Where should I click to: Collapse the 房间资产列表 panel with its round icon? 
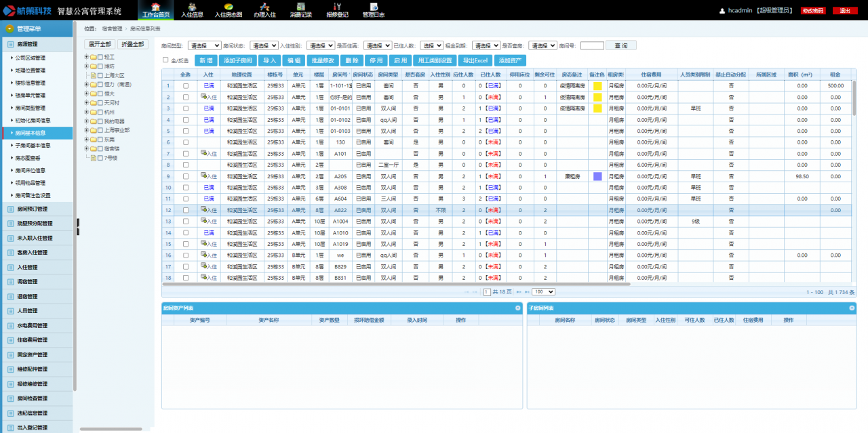tap(516, 308)
